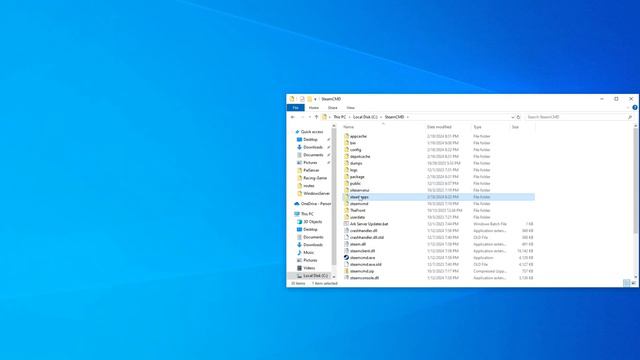Select the TheFront folder icon
Screen dimensions: 640x360
click(x=346, y=210)
